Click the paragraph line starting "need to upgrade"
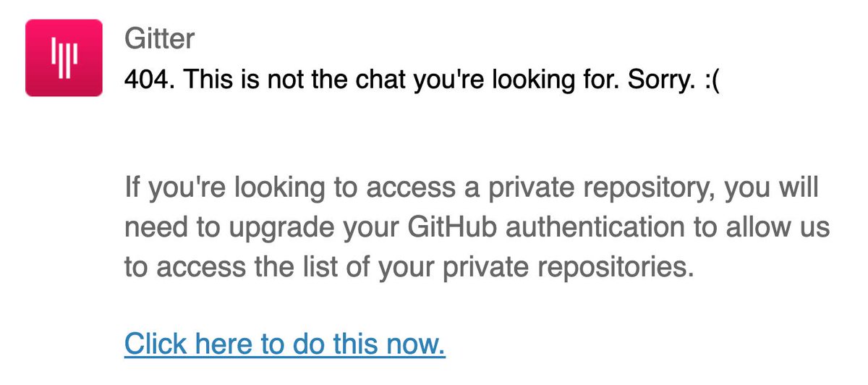868x385 pixels. pos(477,228)
